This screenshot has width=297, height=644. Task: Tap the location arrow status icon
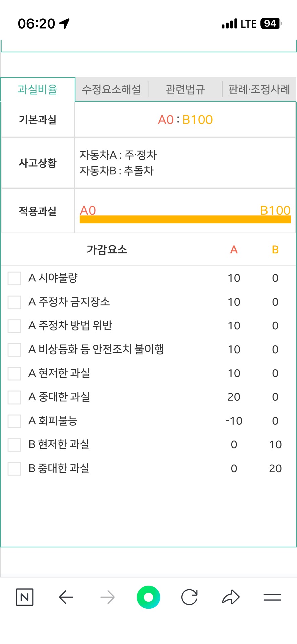64,23
